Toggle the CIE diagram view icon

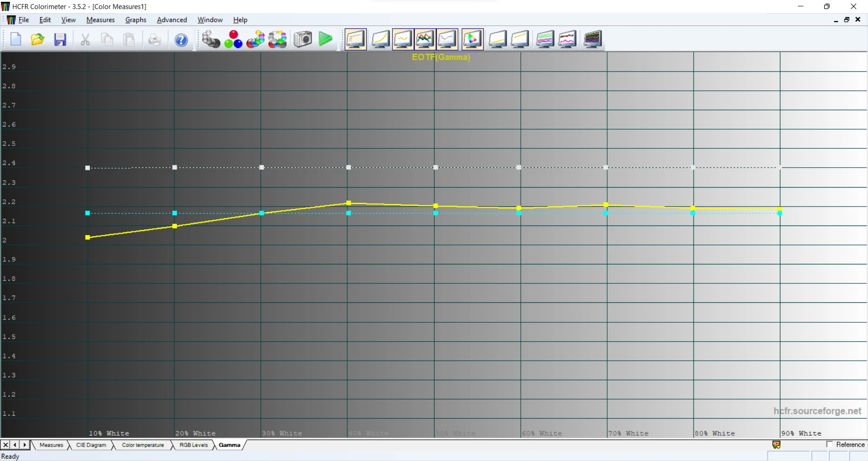pyautogui.click(x=472, y=39)
